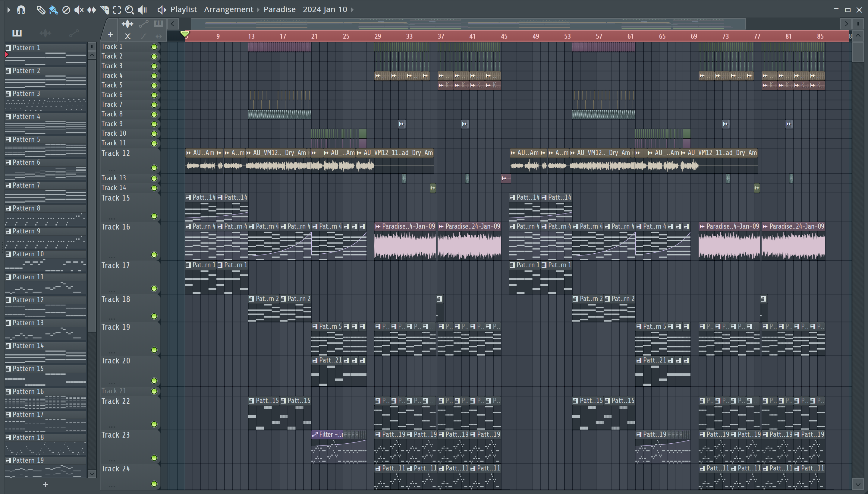Click bar 29 on the timeline ruler
This screenshot has height=494, width=868.
coord(378,36)
